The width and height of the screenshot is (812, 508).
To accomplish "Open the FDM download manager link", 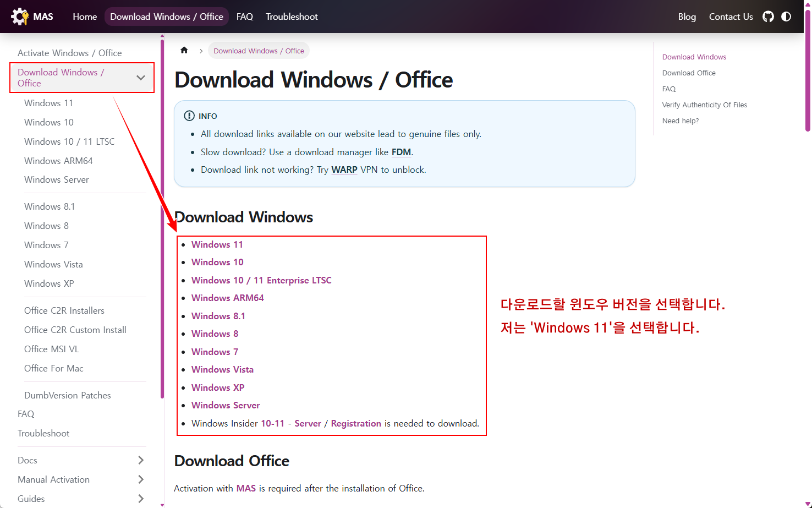I will coord(401,152).
